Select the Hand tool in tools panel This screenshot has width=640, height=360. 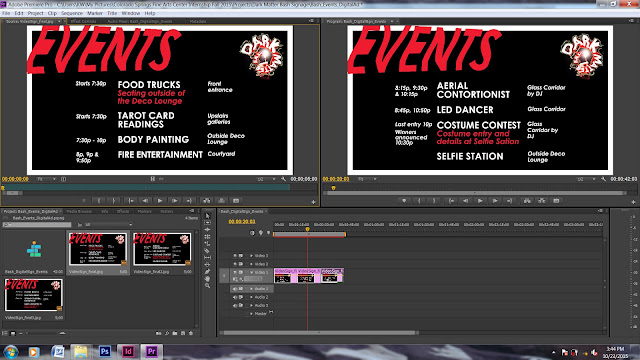[207, 279]
